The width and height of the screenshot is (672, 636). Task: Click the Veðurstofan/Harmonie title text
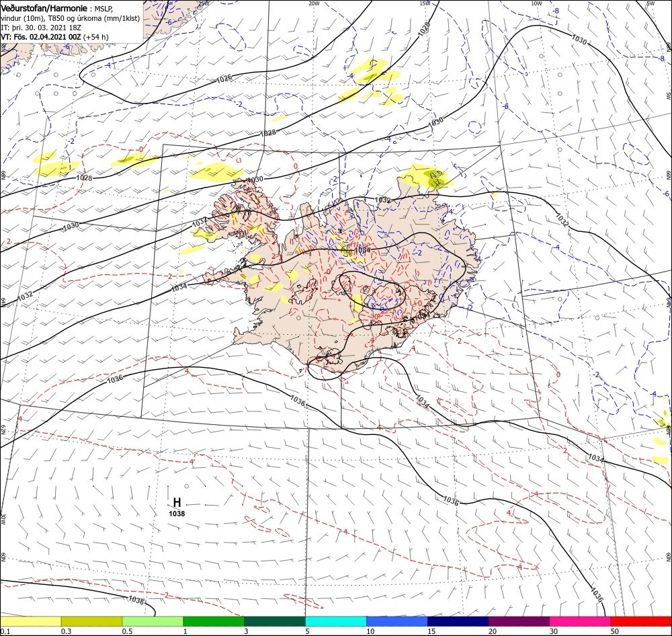(x=44, y=8)
